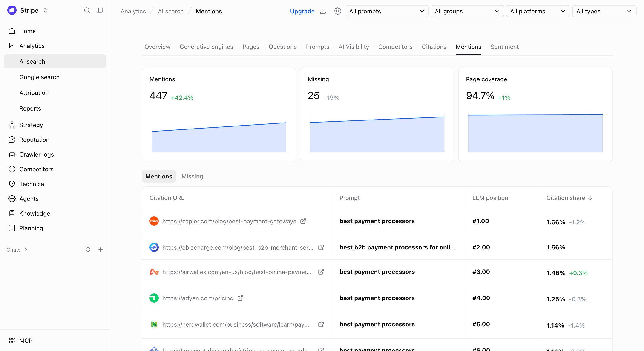Click the Mentions trend chart

pos(219,132)
